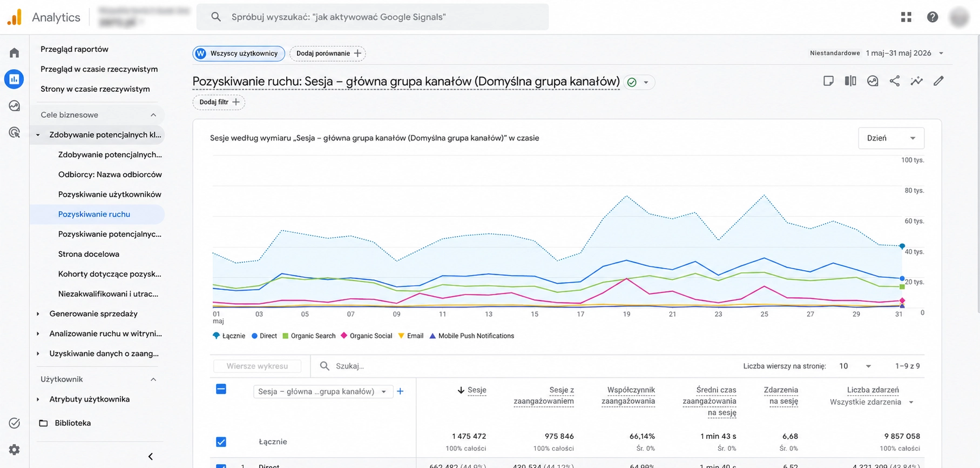980x468 pixels.
Task: Open Kohorty dotyczące pozysk... report
Action: click(110, 274)
